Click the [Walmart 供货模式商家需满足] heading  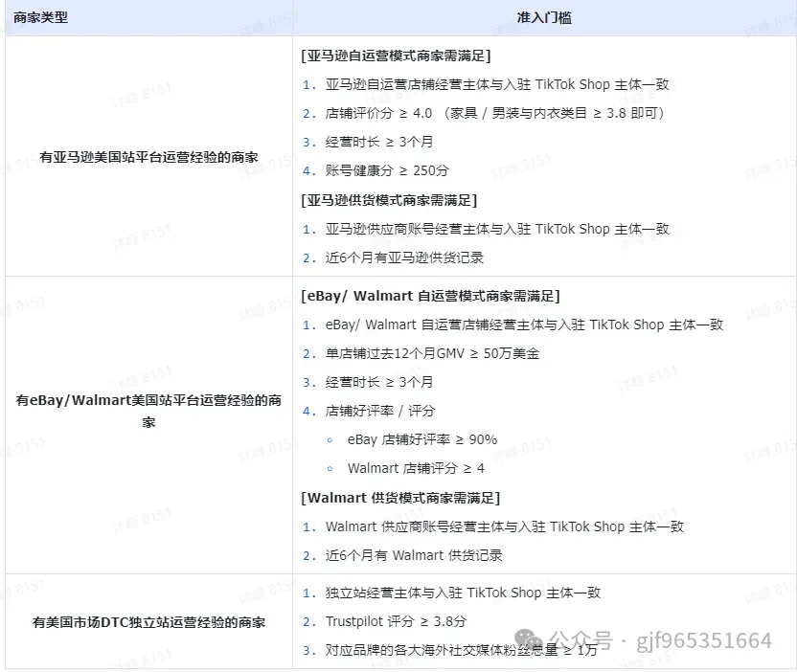coord(400,498)
